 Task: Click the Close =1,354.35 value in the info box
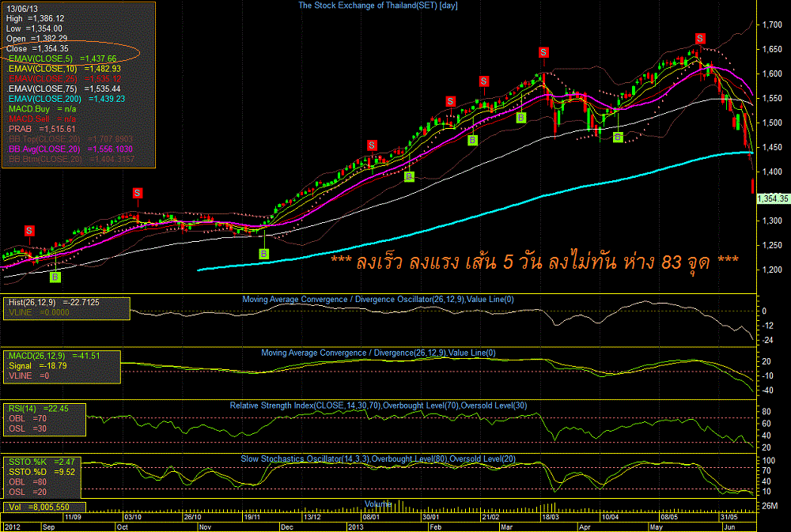pyautogui.click(x=37, y=49)
